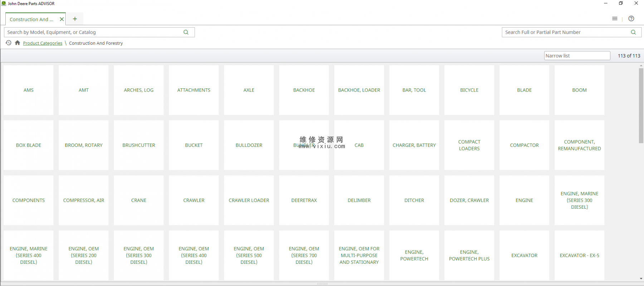Click the scrollbar up arrow
The image size is (644, 286).
tap(641, 66)
